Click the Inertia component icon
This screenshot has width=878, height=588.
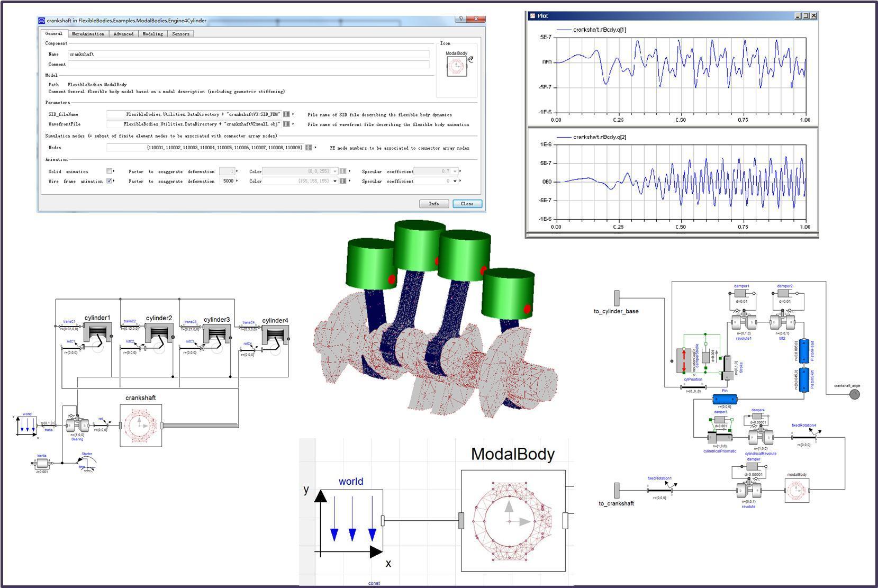(41, 464)
